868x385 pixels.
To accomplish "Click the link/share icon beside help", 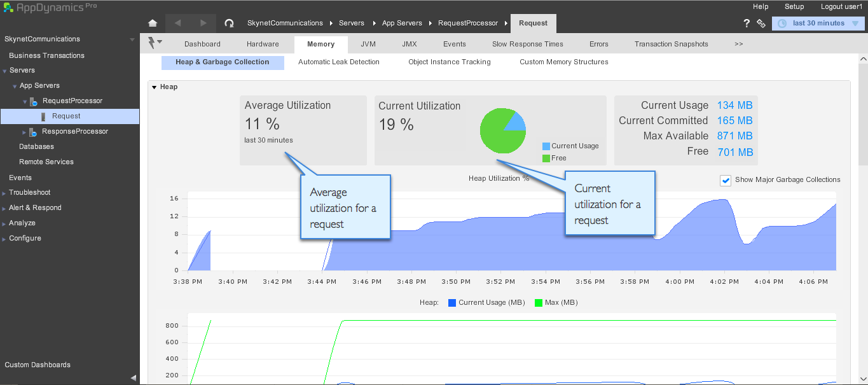I will tap(761, 24).
